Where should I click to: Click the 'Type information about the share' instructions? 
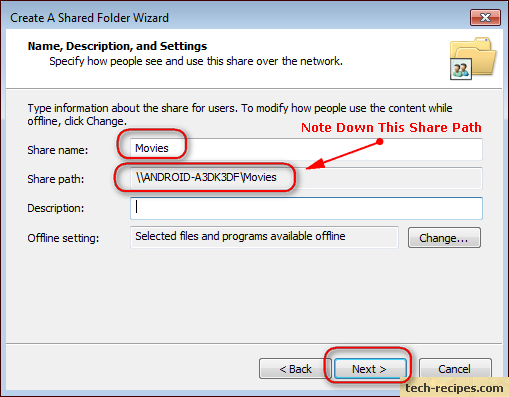point(240,114)
